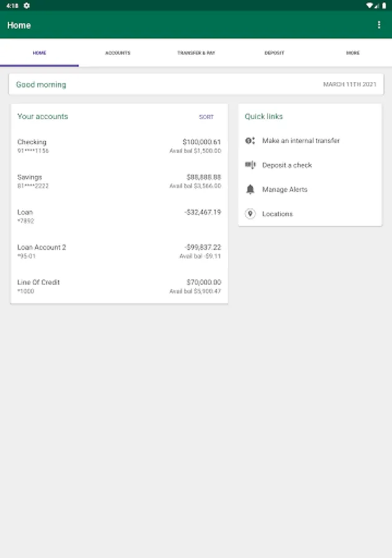Open the Line Of Credit account

[x=119, y=286]
